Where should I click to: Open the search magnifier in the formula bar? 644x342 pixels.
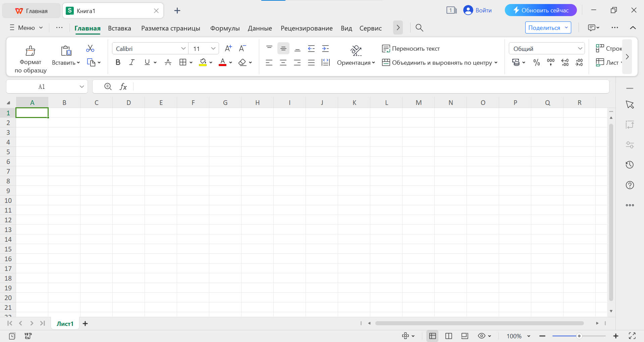point(108,87)
